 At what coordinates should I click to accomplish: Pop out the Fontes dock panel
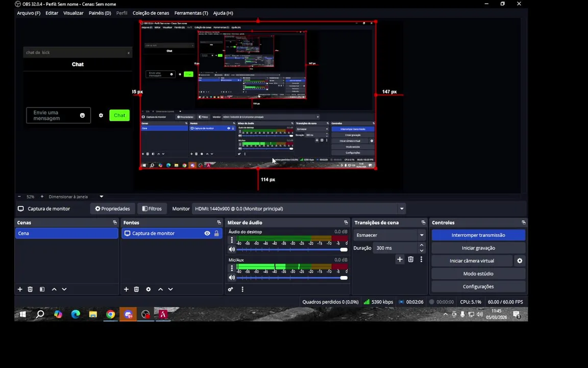(x=219, y=223)
